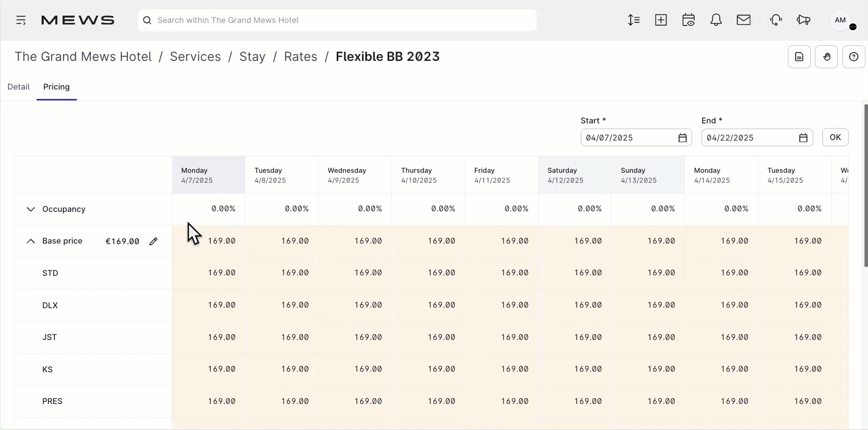Open the Stay breadcrumb link
868x430 pixels.
pyautogui.click(x=252, y=57)
